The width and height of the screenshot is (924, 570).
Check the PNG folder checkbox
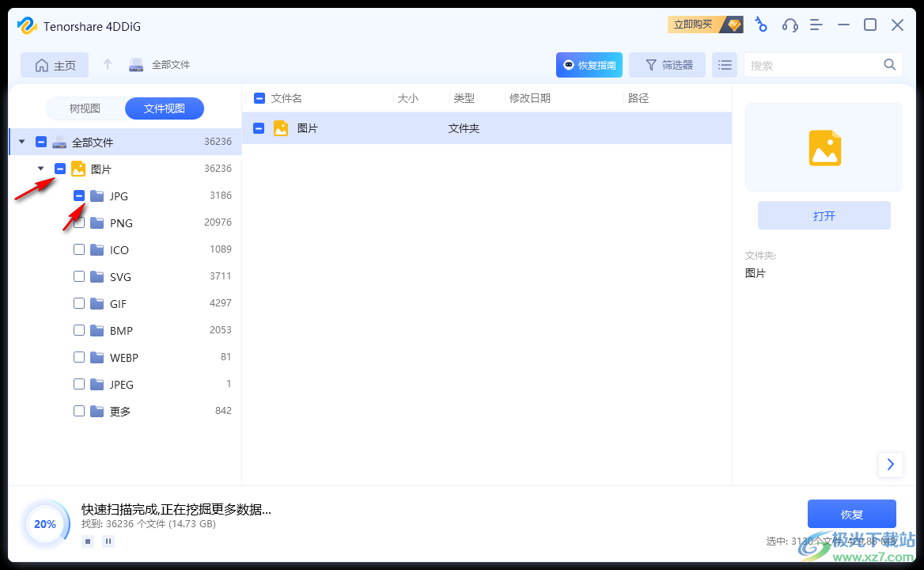tap(79, 222)
